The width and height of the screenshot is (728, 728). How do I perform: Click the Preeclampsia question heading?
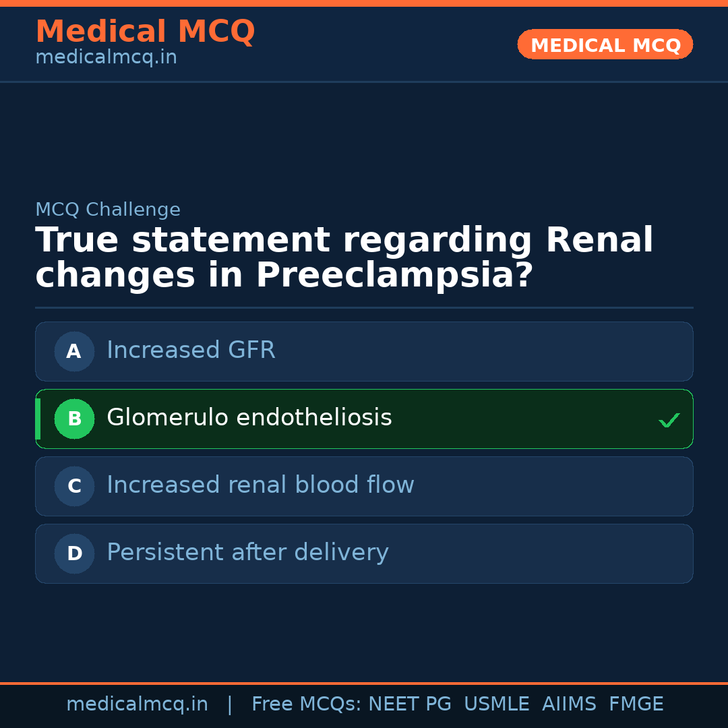344,258
